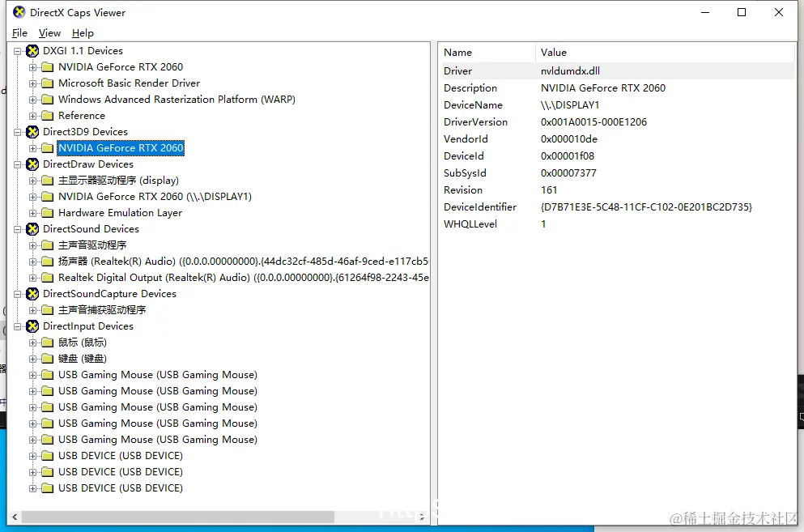Expand NVIDIA GeForce RTX 2060 under DXGI
This screenshot has width=804, height=532.
(33, 67)
